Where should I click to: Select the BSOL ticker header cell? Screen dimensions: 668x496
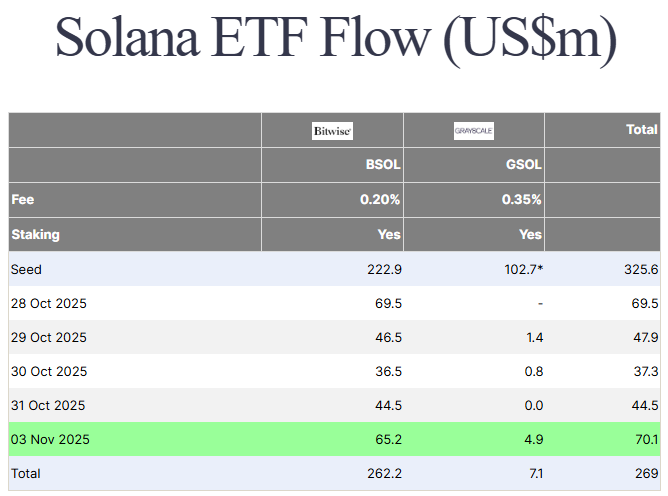[384, 165]
